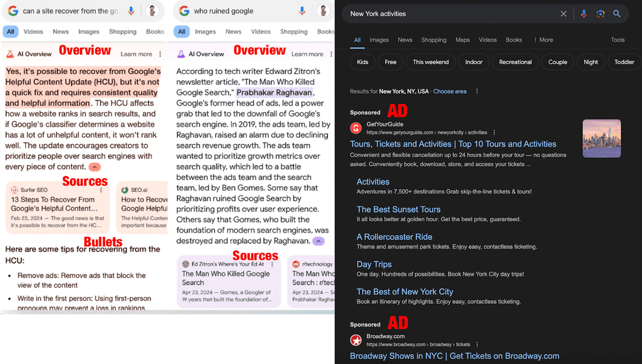This screenshot has width=642, height=364.
Task: Click 'Learn more' in the middle AI Overview
Action: tap(307, 54)
